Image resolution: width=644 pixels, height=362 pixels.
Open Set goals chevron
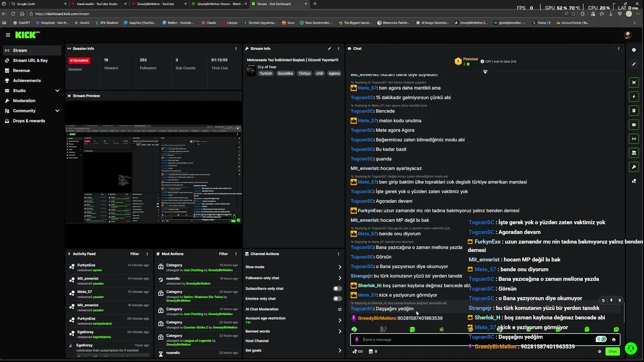pos(340,350)
